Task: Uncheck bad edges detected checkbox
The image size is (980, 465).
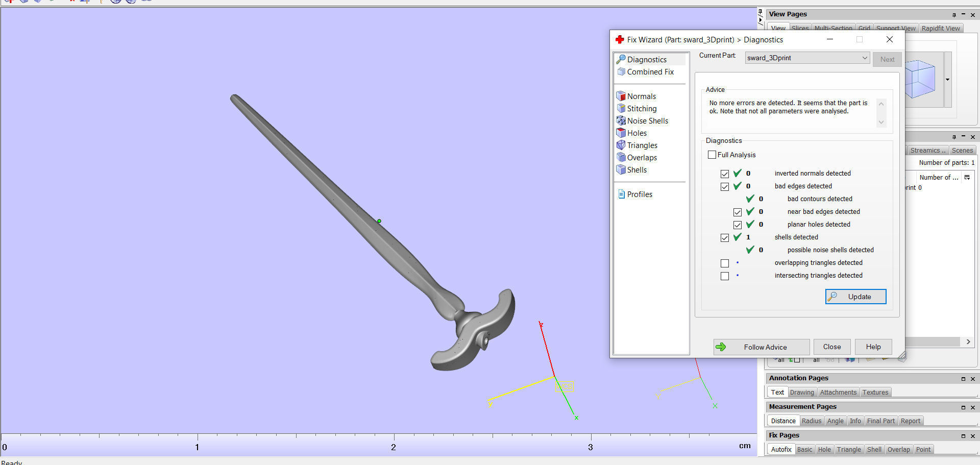Action: coord(725,186)
